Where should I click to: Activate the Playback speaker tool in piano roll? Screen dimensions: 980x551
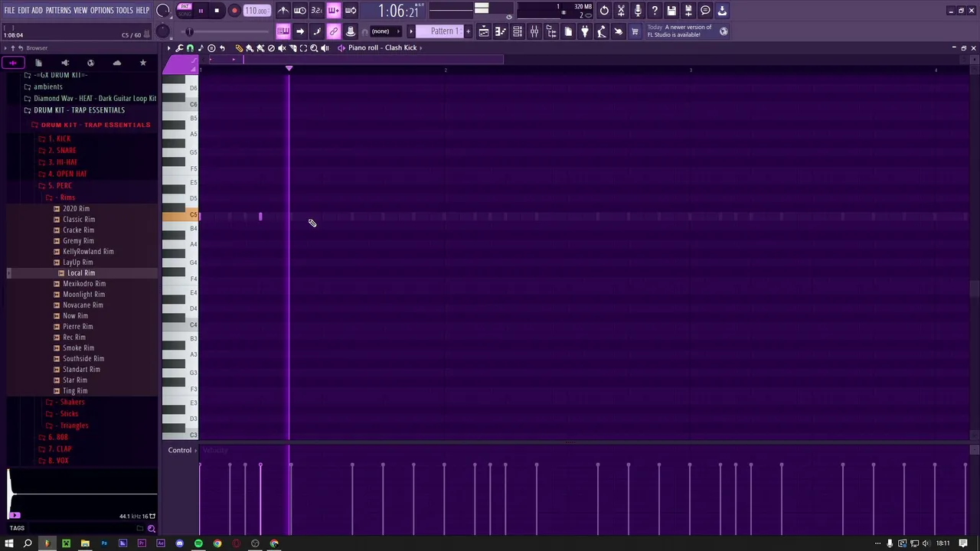tap(325, 47)
